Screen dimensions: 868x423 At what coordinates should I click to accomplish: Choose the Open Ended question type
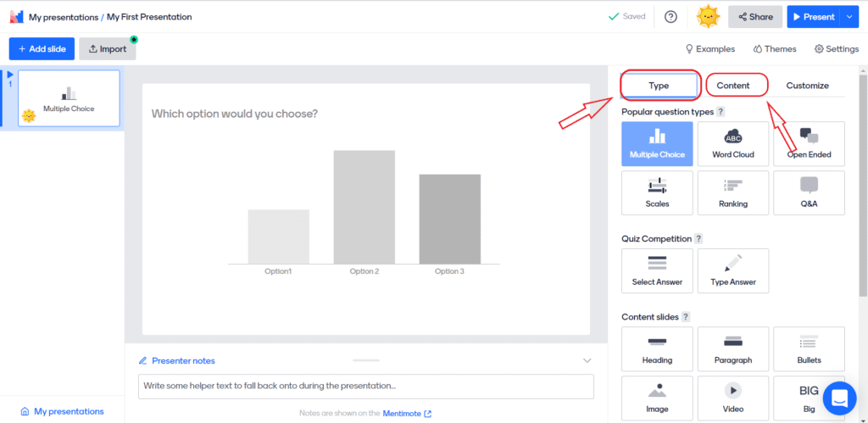tap(809, 143)
